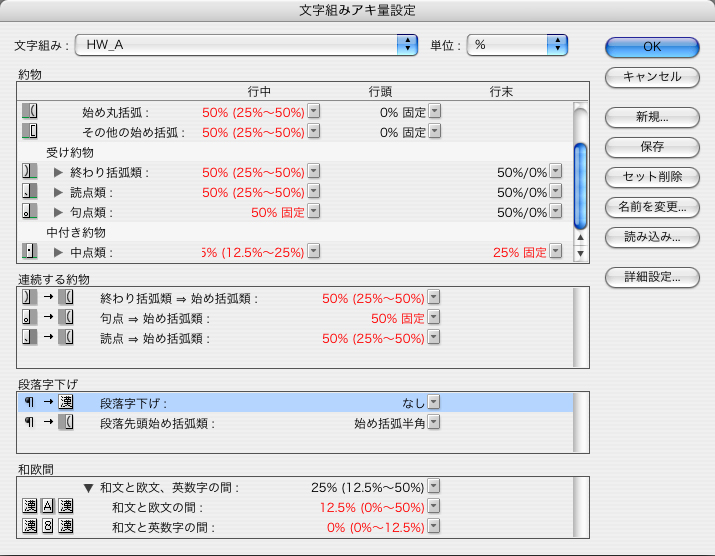Open dropdown for 和文と英数字の間

tap(434, 526)
